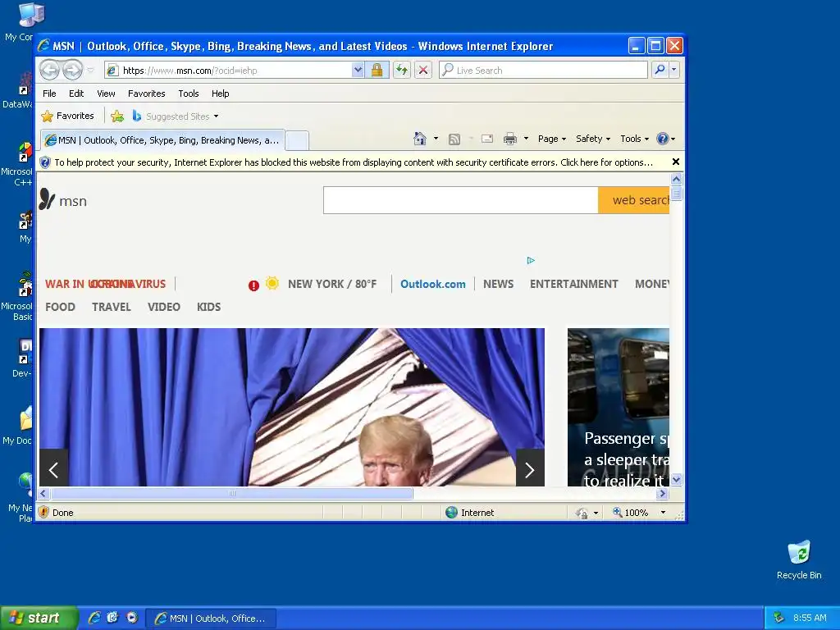Show previous slide with left carousel arrow
The height and width of the screenshot is (630, 840).
(x=53, y=468)
